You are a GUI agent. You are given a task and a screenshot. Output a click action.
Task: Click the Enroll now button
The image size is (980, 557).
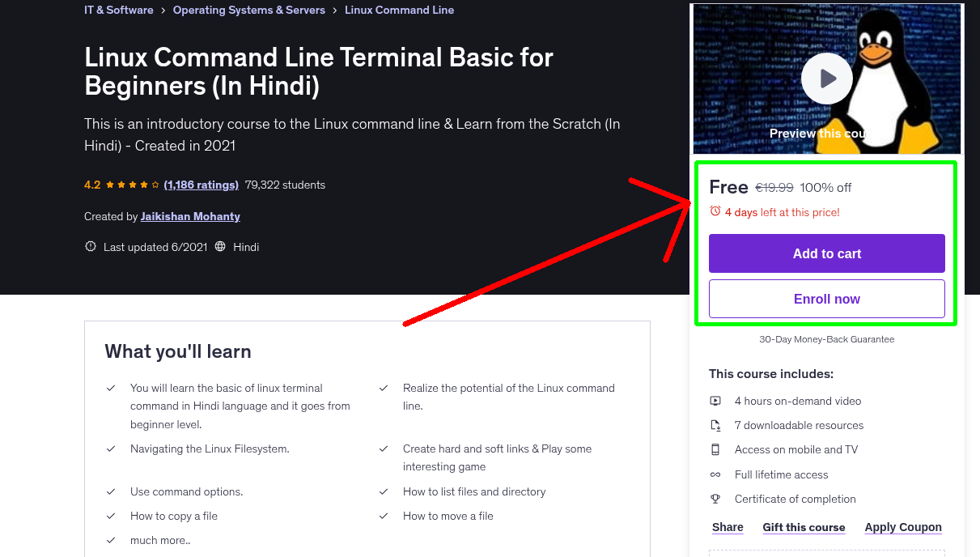point(826,299)
